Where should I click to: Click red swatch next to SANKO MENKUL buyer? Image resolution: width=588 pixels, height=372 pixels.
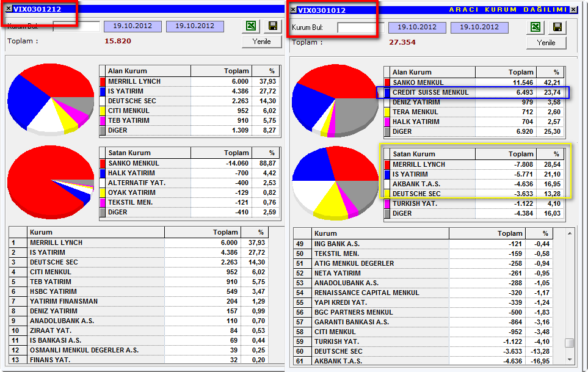(387, 82)
